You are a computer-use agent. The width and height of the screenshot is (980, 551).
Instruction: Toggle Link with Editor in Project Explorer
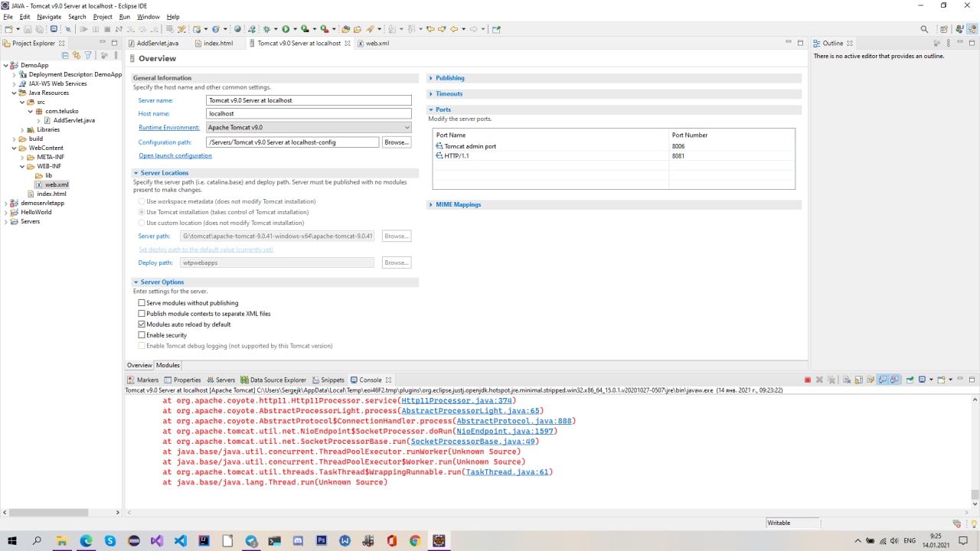[x=76, y=55]
